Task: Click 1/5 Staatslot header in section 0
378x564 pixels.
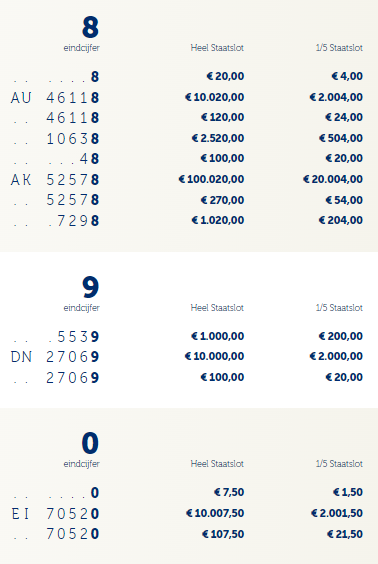Action: (339, 464)
